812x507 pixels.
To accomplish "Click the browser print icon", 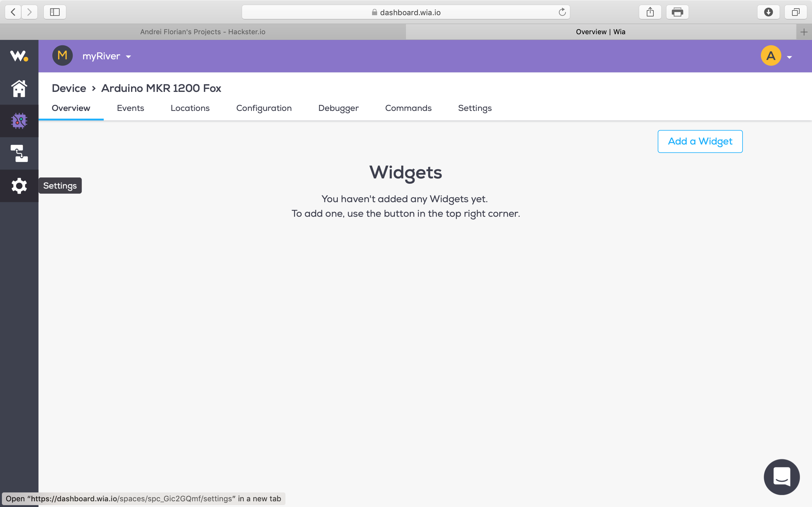I will pos(677,12).
